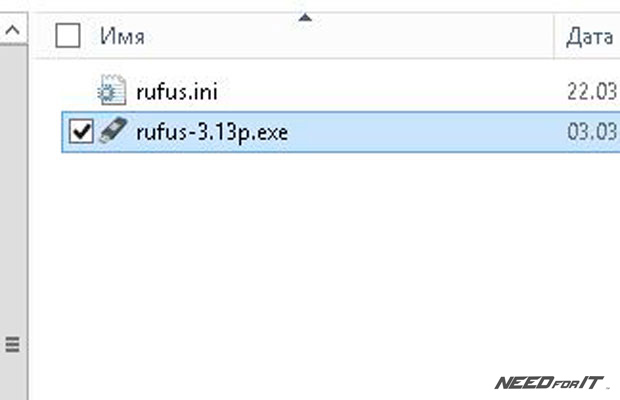Click the rufus-3.13p.exe USB drive icon

[x=113, y=130]
